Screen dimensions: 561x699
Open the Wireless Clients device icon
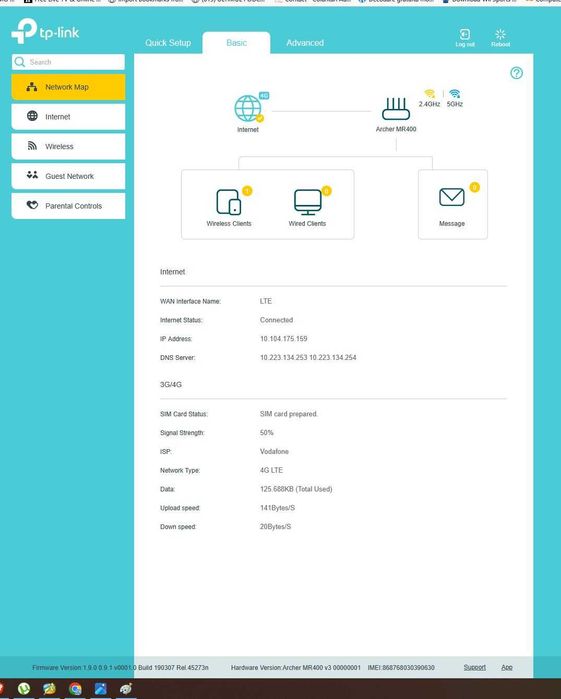tap(229, 202)
